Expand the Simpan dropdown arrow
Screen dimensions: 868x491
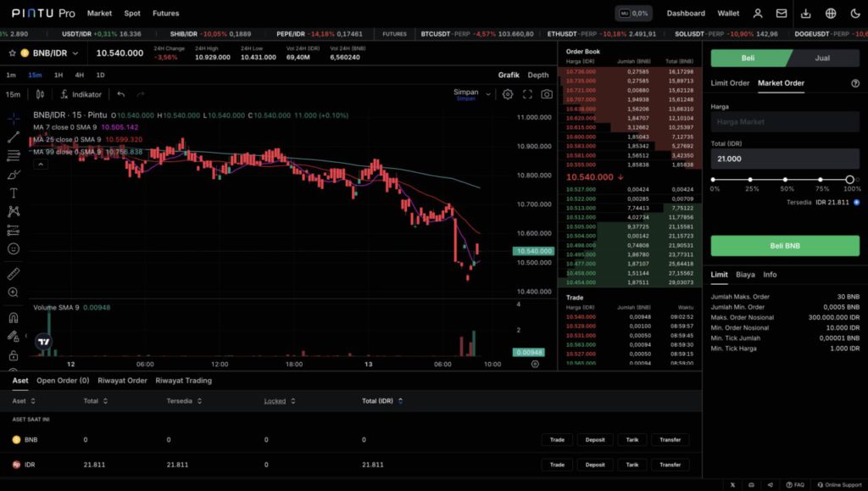coord(487,94)
